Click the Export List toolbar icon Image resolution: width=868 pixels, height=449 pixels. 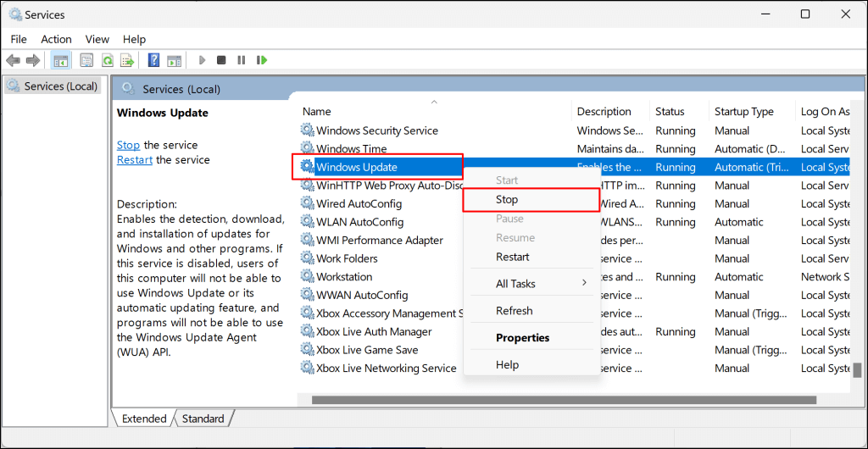point(127,60)
